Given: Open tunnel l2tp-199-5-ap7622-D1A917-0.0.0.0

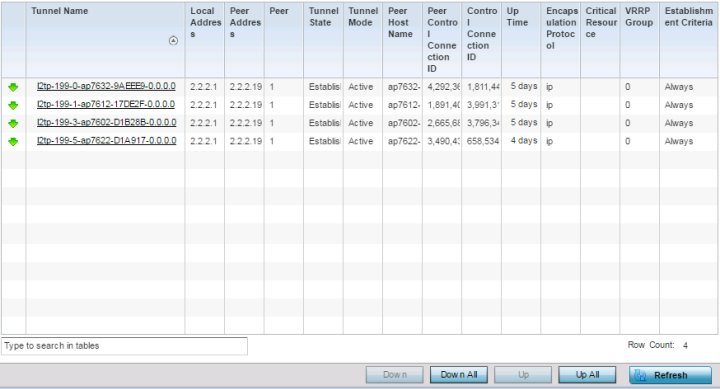Looking at the screenshot, I should point(107,141).
